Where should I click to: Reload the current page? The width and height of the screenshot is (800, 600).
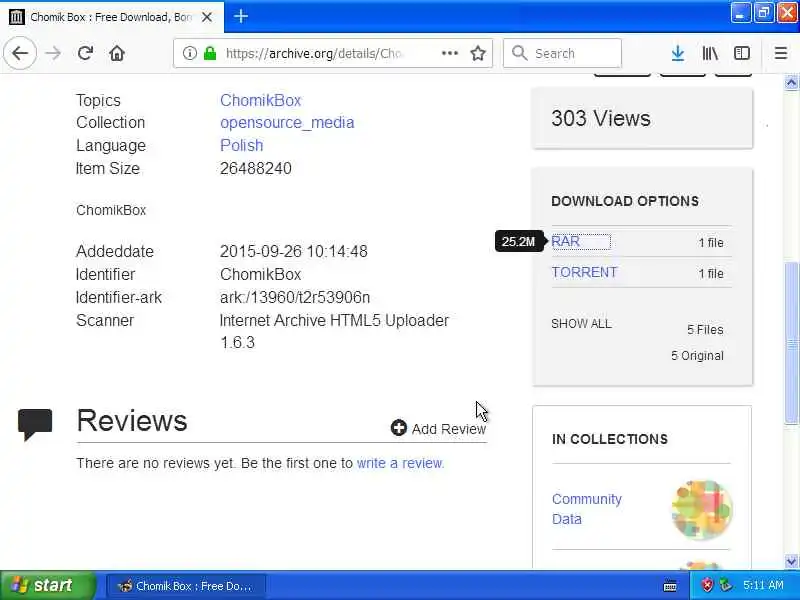(x=85, y=53)
